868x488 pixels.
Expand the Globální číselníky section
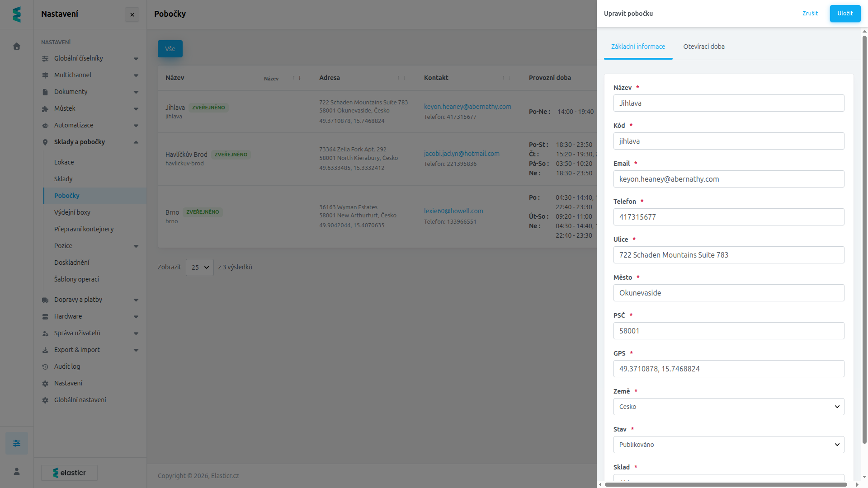pos(90,58)
